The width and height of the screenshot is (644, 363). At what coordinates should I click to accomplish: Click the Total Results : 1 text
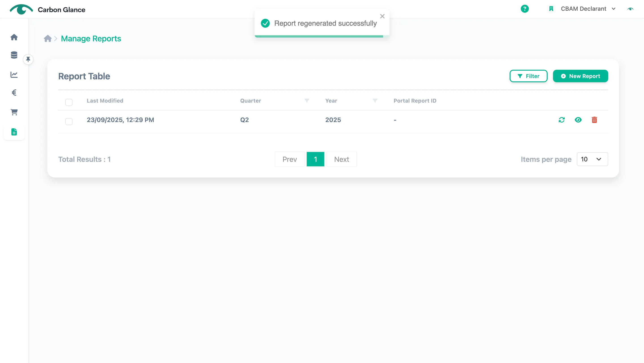(84, 159)
